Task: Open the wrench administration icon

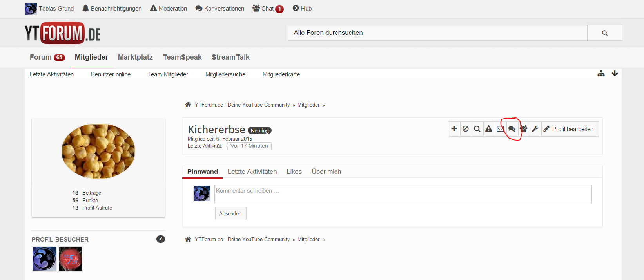Action: [535, 129]
